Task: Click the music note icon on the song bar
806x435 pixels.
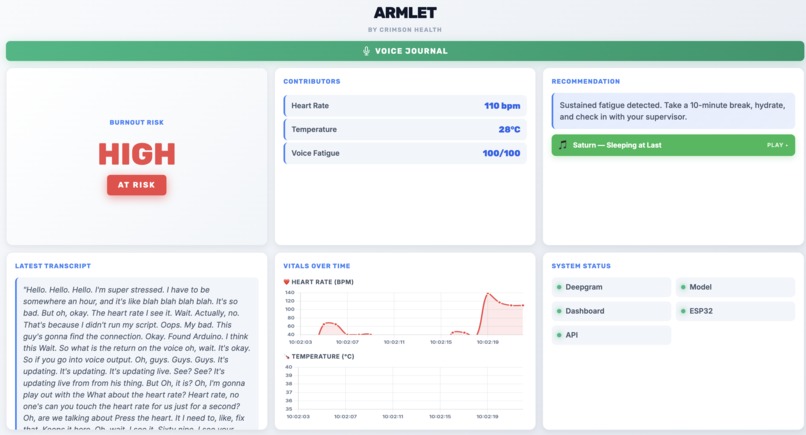Action: pyautogui.click(x=562, y=145)
